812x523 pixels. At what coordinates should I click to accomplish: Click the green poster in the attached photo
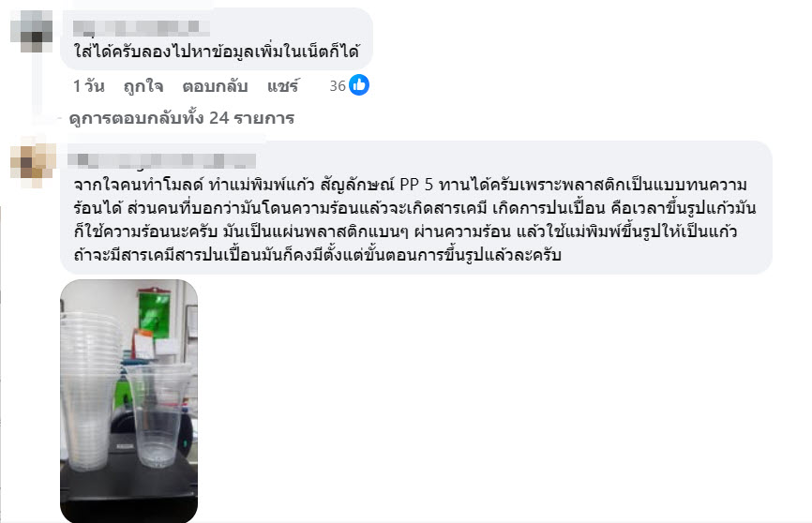click(x=154, y=313)
